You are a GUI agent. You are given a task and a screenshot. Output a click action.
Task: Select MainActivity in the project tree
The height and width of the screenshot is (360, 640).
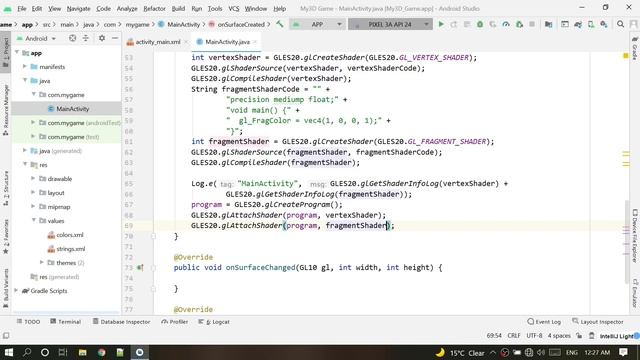(68, 109)
